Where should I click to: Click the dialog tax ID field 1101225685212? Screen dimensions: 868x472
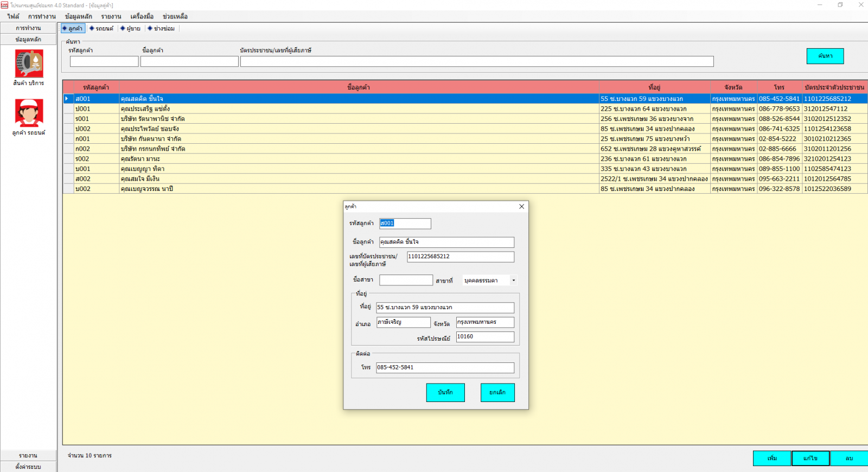coord(461,257)
